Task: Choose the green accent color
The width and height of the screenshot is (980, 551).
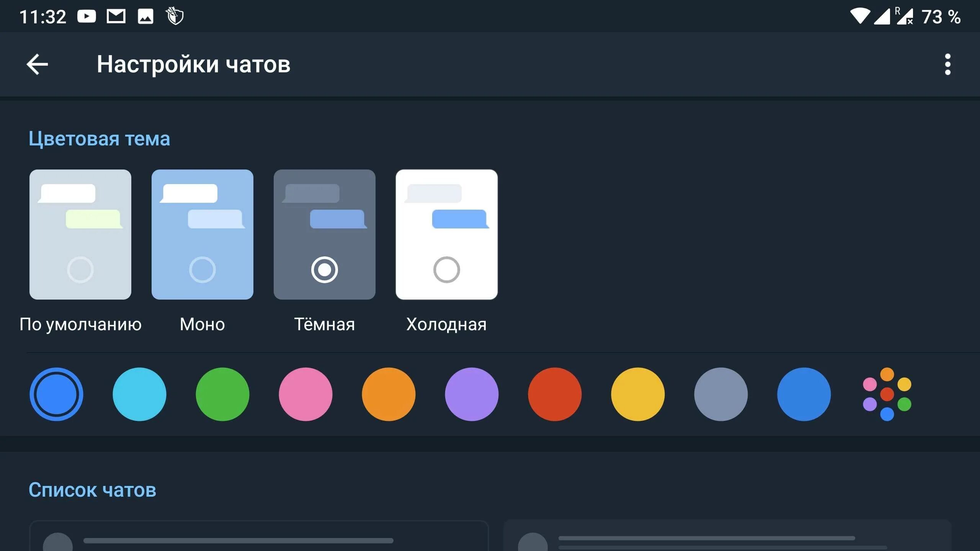Action: [222, 394]
